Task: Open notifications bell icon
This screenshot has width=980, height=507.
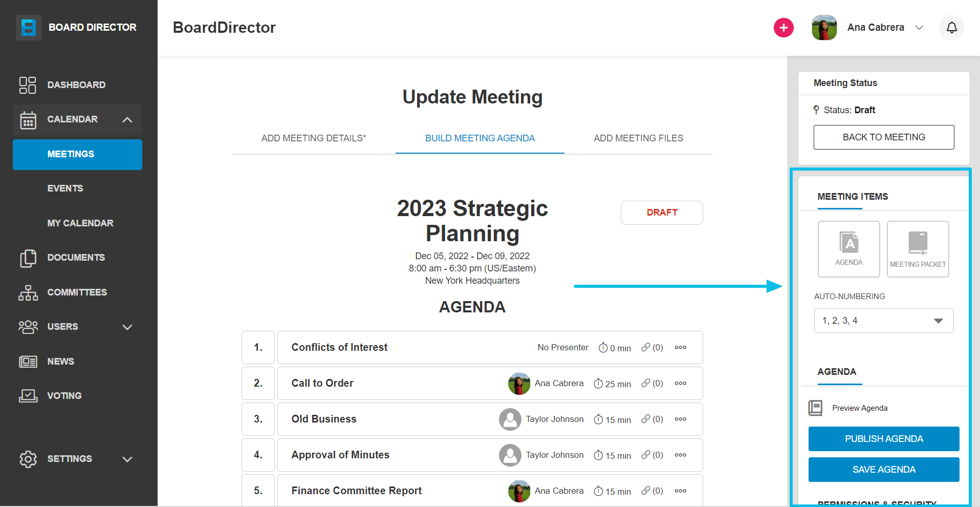Action: click(951, 28)
